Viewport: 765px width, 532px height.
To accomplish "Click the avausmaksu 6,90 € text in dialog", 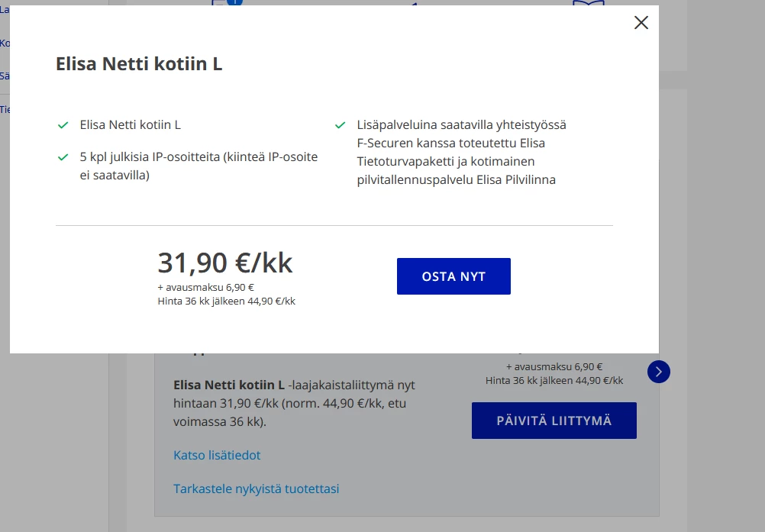I will point(206,288).
